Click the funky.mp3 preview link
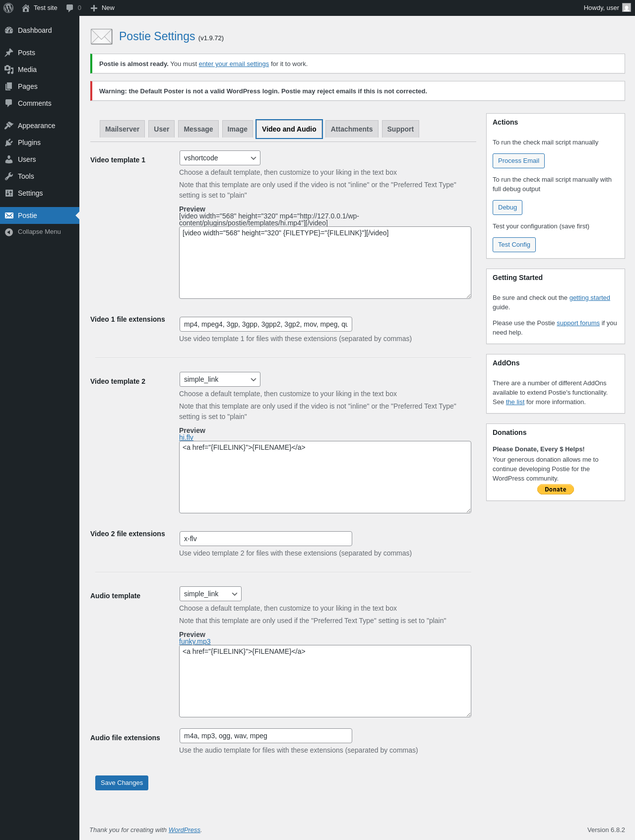 pyautogui.click(x=194, y=641)
